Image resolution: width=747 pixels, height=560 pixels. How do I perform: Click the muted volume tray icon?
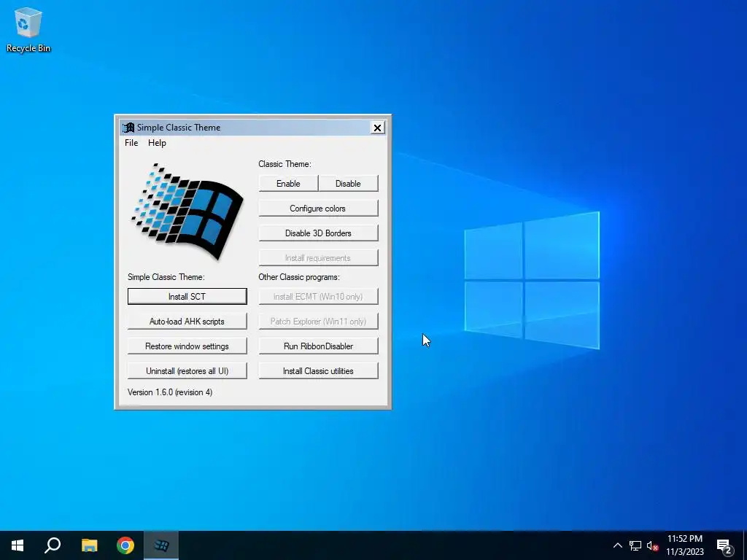click(653, 545)
